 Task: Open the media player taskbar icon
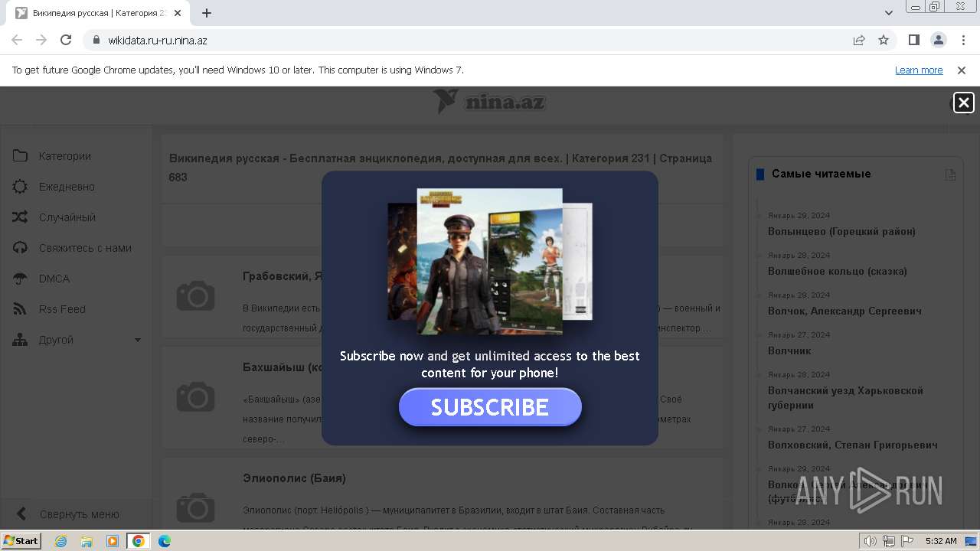coord(113,541)
